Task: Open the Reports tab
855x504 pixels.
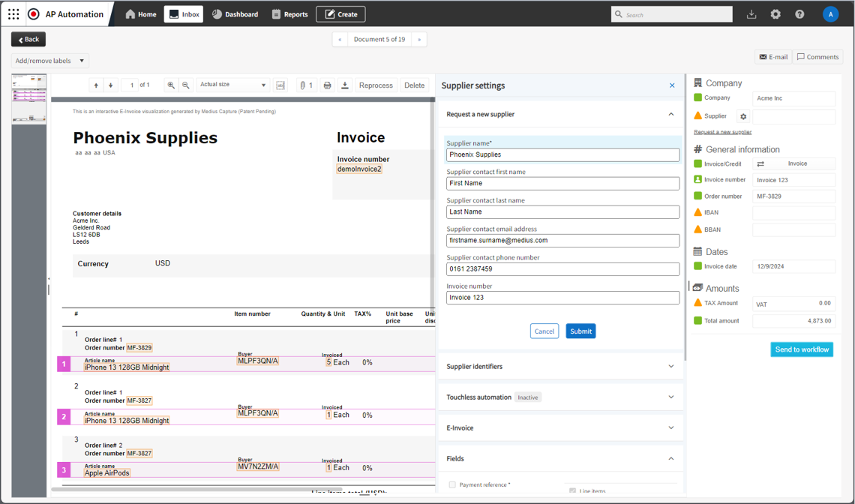Action: pyautogui.click(x=289, y=14)
